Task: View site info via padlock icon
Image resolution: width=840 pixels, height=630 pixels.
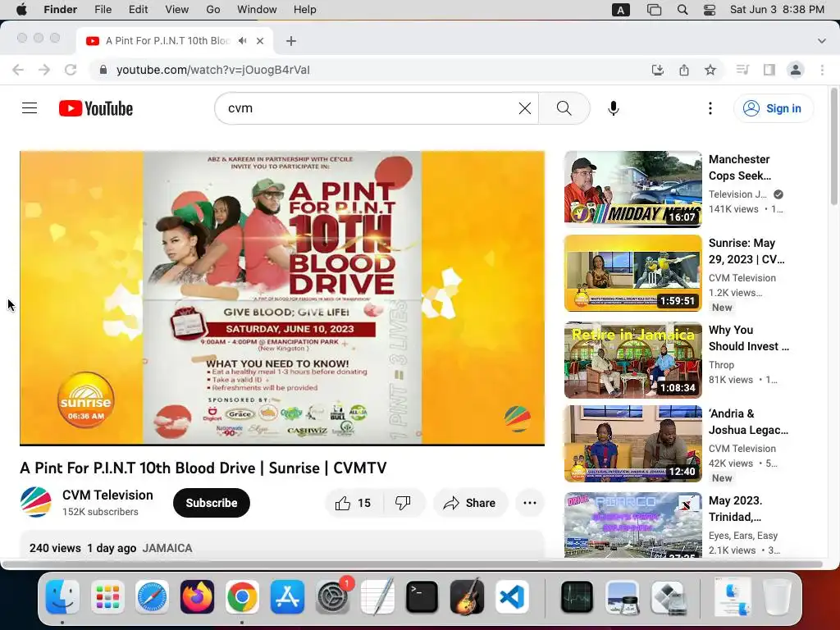Action: 103,70
